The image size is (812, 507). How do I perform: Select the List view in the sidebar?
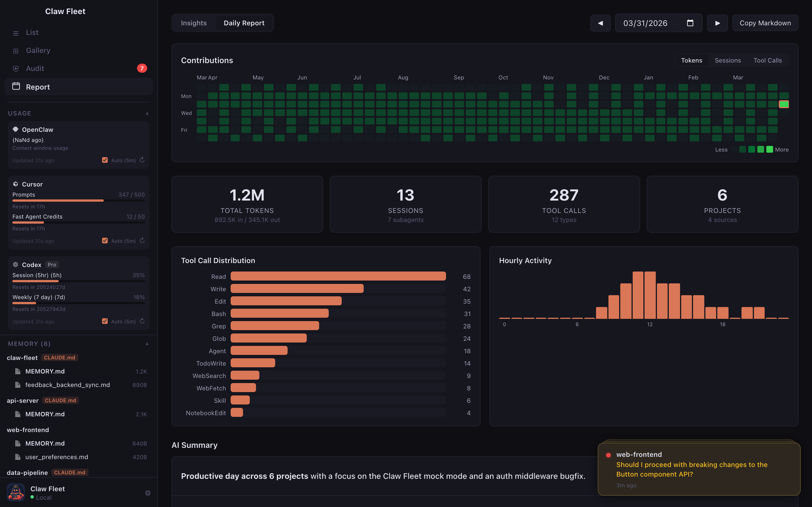point(32,32)
